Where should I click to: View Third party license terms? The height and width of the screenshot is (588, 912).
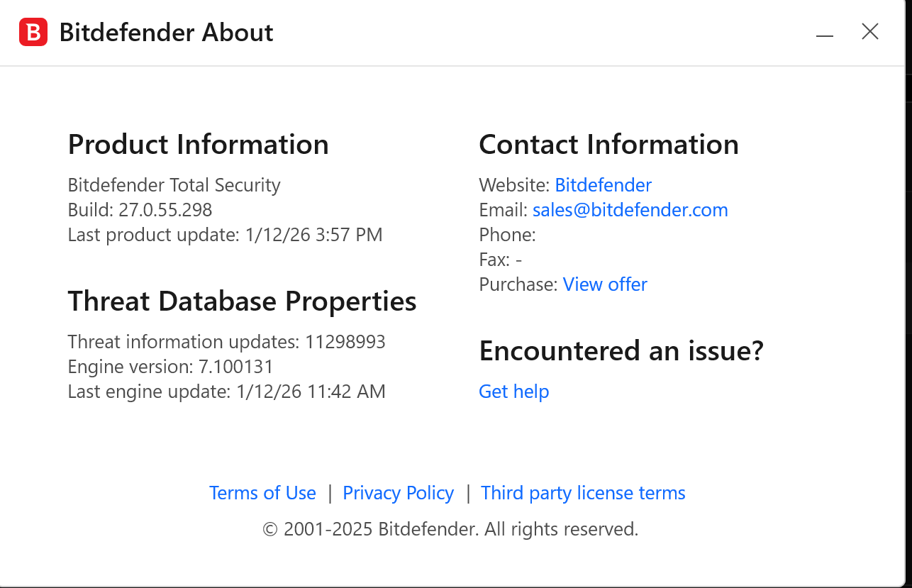tap(583, 493)
